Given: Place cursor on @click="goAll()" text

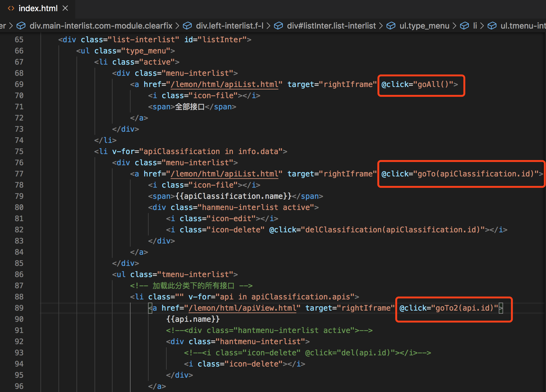Looking at the screenshot, I should (417, 84).
